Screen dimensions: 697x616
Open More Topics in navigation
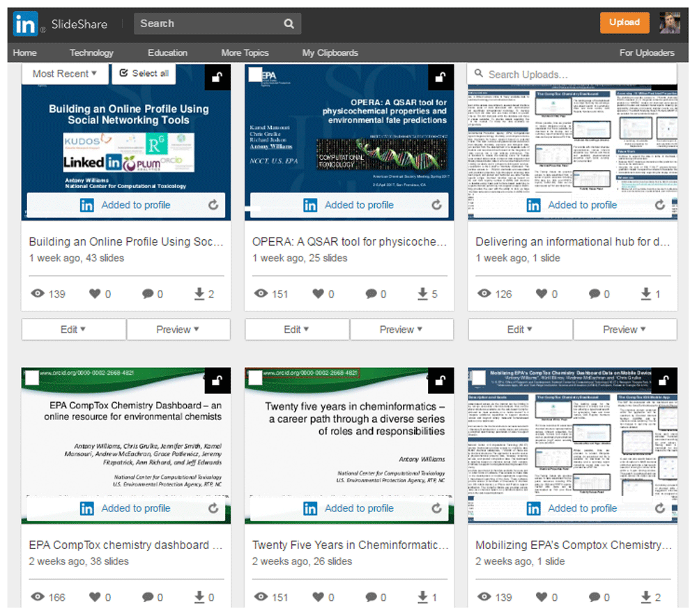click(245, 53)
